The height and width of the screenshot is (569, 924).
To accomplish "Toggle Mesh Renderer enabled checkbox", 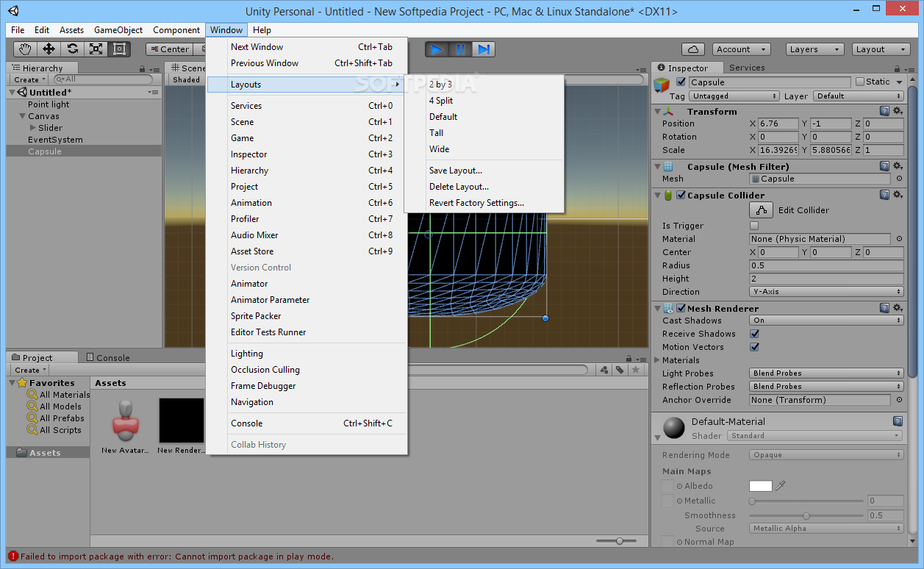I will [681, 308].
